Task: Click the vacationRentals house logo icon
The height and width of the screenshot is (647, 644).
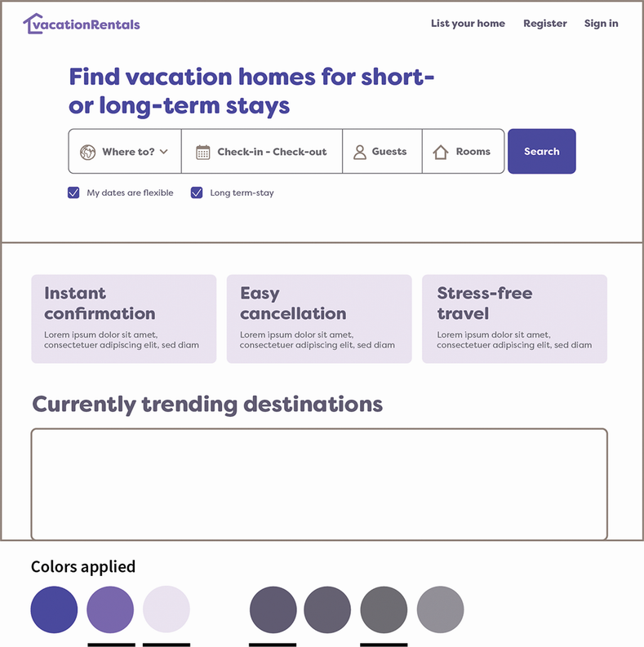Action: coord(32,24)
